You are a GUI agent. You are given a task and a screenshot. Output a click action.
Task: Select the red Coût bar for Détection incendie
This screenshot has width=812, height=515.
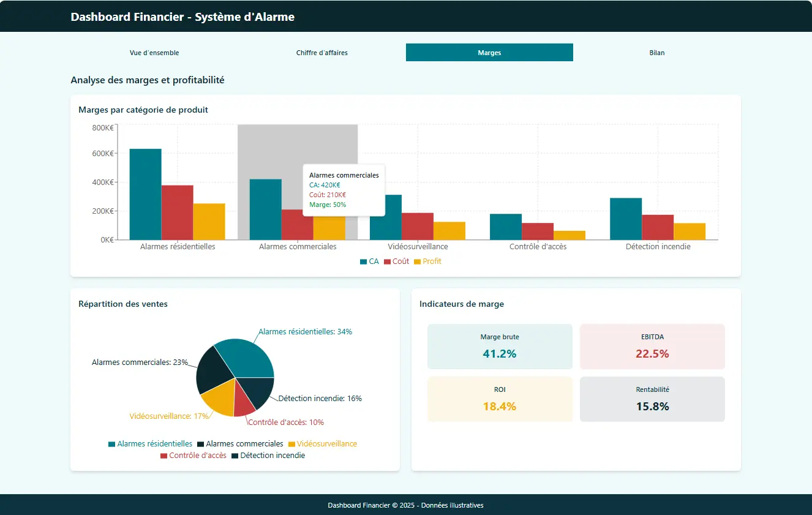click(x=658, y=227)
